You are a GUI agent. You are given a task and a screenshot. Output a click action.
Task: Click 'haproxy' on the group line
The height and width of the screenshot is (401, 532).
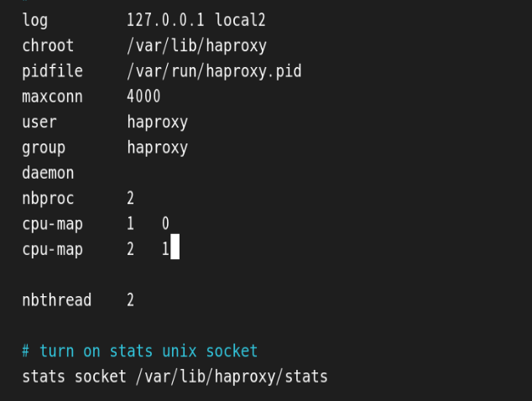tap(158, 148)
